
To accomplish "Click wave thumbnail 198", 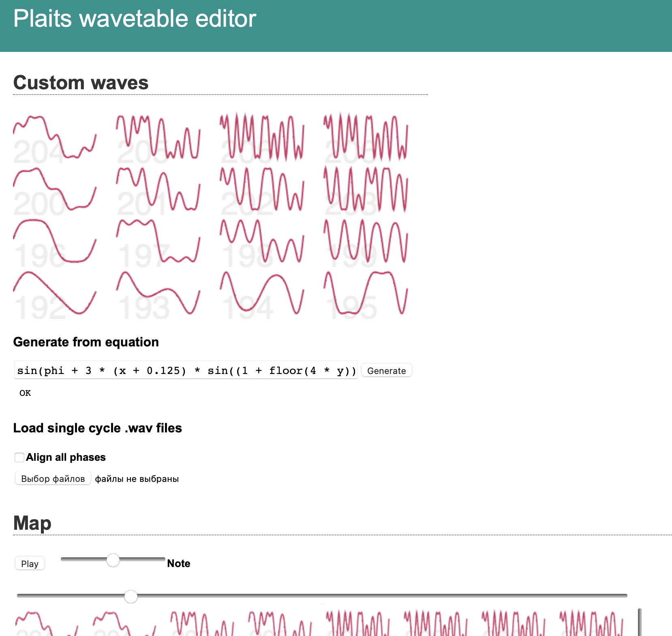I will point(262,242).
